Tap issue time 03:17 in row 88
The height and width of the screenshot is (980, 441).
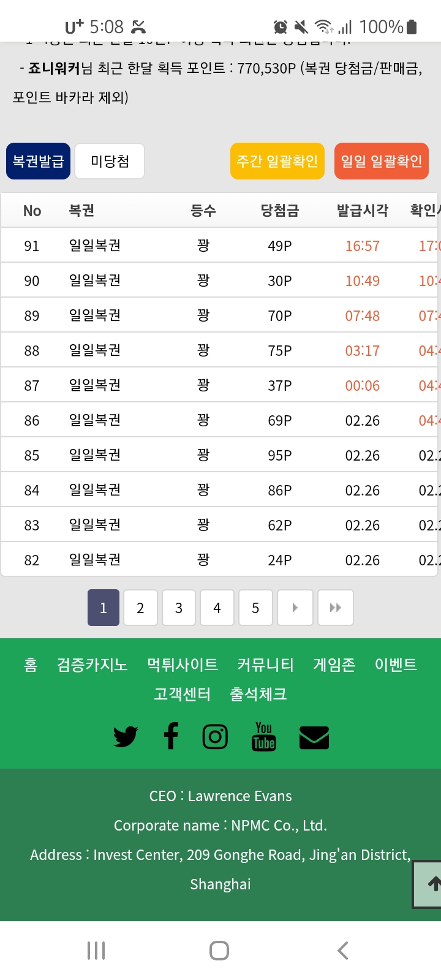[x=363, y=351]
